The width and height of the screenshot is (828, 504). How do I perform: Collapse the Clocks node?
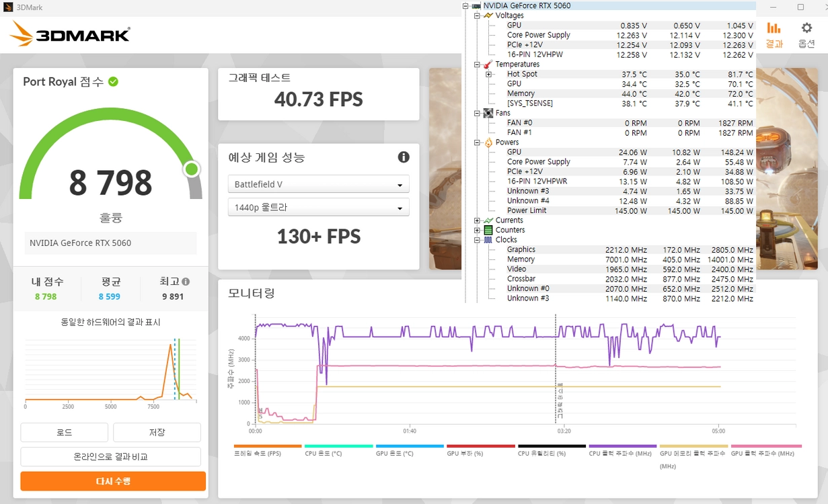(477, 240)
